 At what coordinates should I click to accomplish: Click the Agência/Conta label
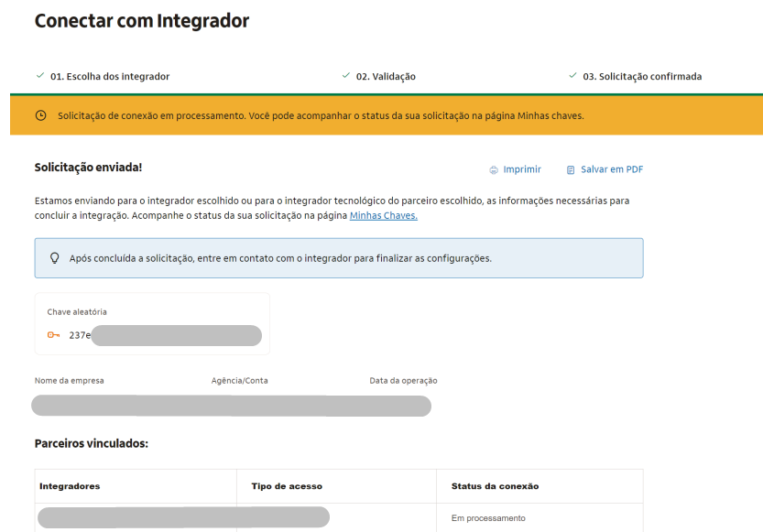239,380
